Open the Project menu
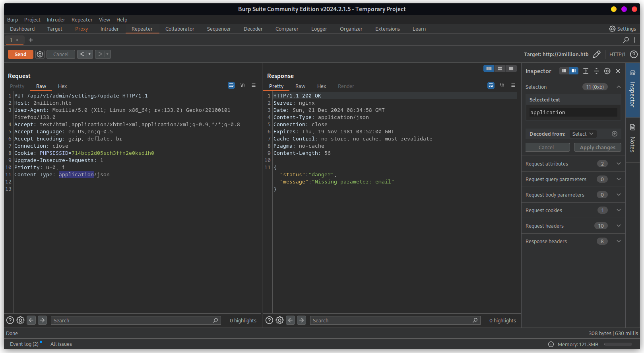 pyautogui.click(x=32, y=20)
